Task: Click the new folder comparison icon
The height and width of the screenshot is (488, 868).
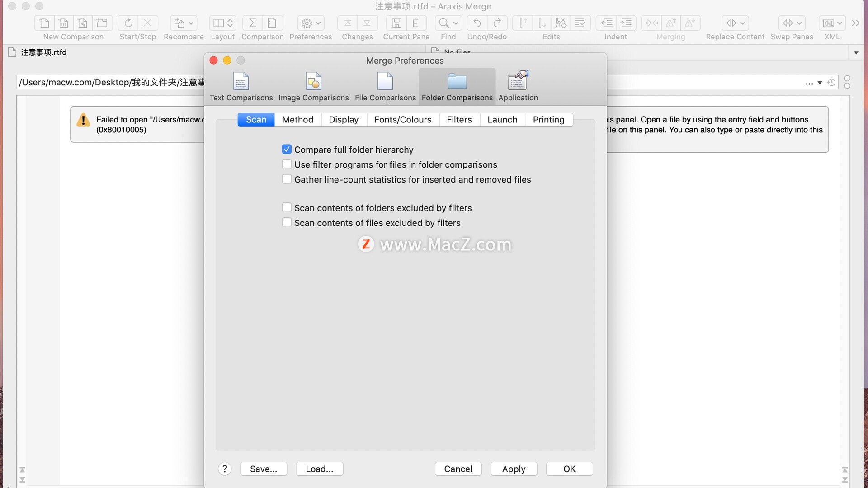Action: (102, 23)
